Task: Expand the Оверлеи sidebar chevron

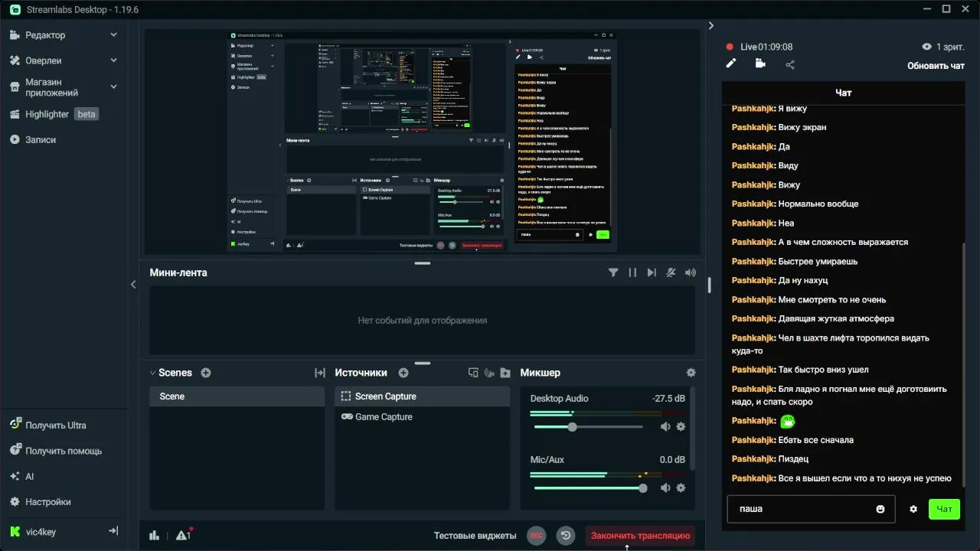Action: click(113, 60)
